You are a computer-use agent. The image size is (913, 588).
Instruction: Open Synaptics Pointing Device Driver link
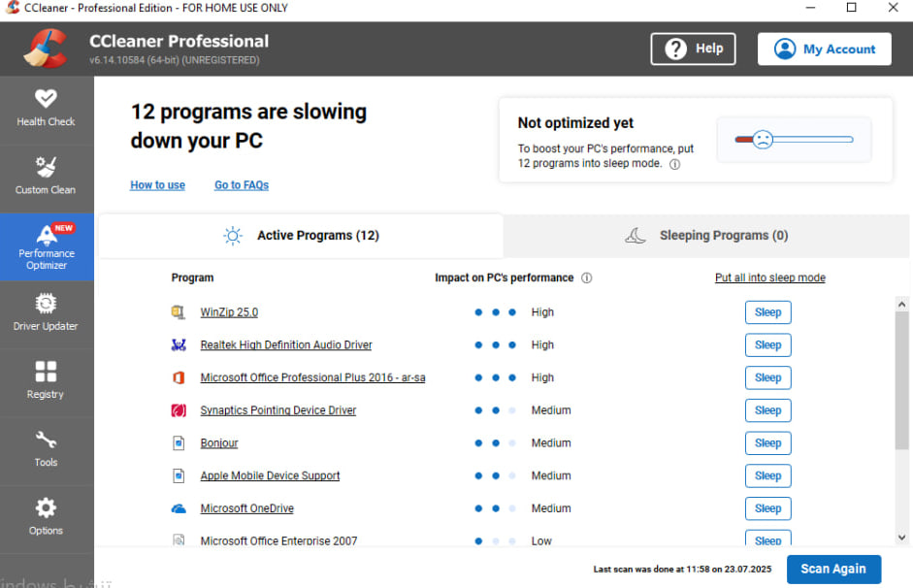(277, 410)
